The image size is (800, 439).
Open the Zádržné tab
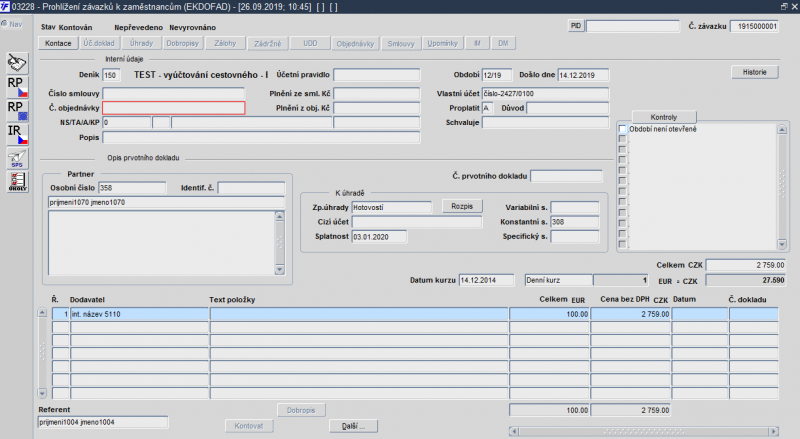tap(268, 43)
